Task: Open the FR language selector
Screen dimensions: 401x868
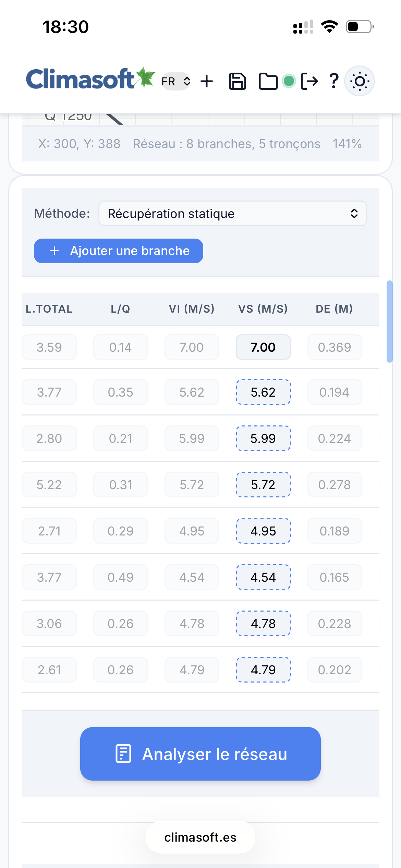Action: tap(176, 82)
